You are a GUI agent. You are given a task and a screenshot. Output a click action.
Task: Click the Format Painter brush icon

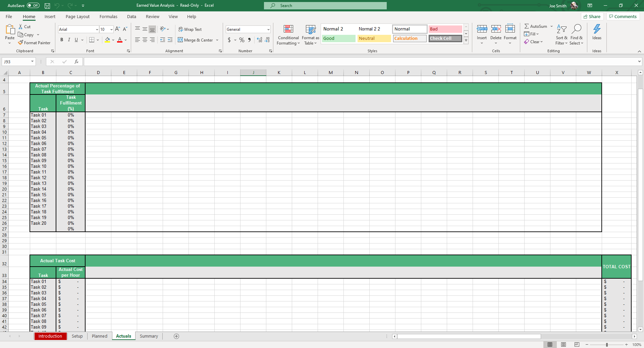(20, 43)
